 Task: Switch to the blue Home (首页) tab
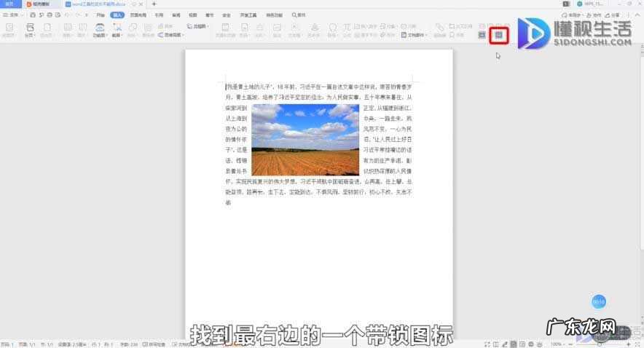tap(11, 4)
